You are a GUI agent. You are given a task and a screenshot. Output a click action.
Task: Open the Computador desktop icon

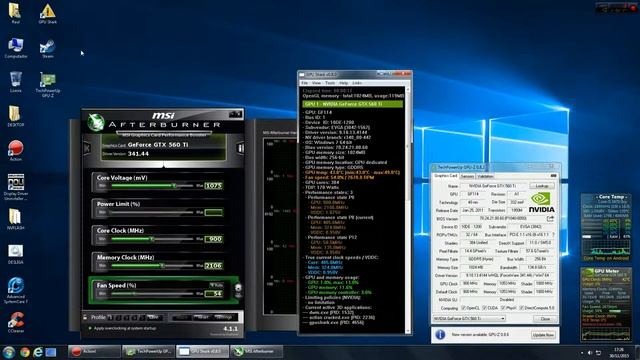pos(16,48)
